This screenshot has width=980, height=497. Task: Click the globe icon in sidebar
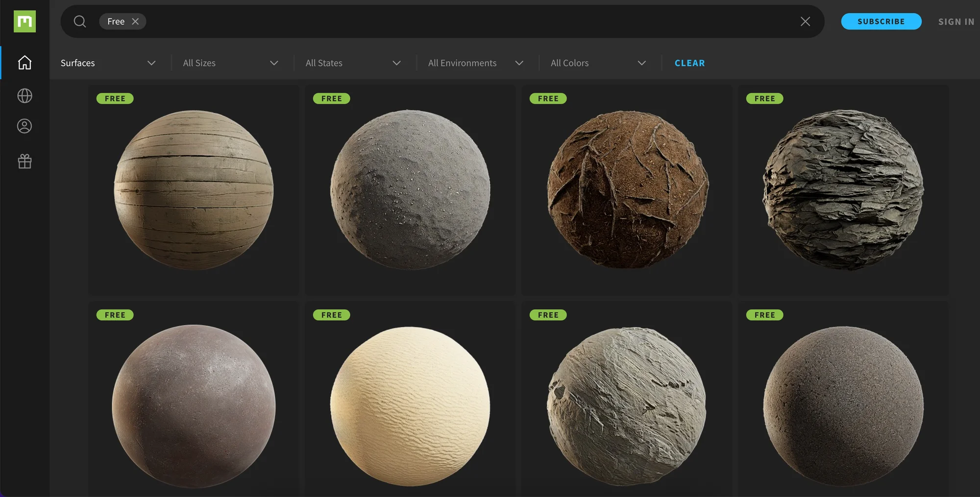pyautogui.click(x=24, y=95)
